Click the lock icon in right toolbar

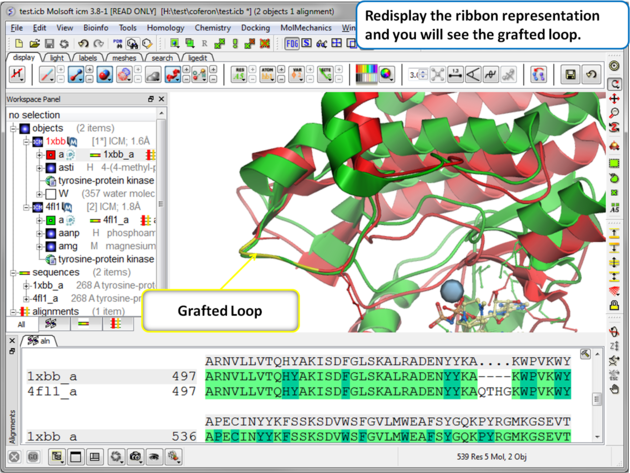click(x=616, y=306)
